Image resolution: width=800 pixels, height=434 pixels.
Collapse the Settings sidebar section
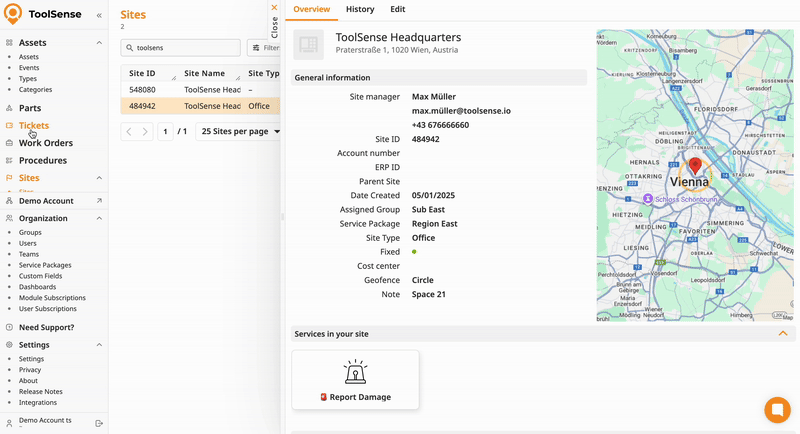(x=99, y=345)
